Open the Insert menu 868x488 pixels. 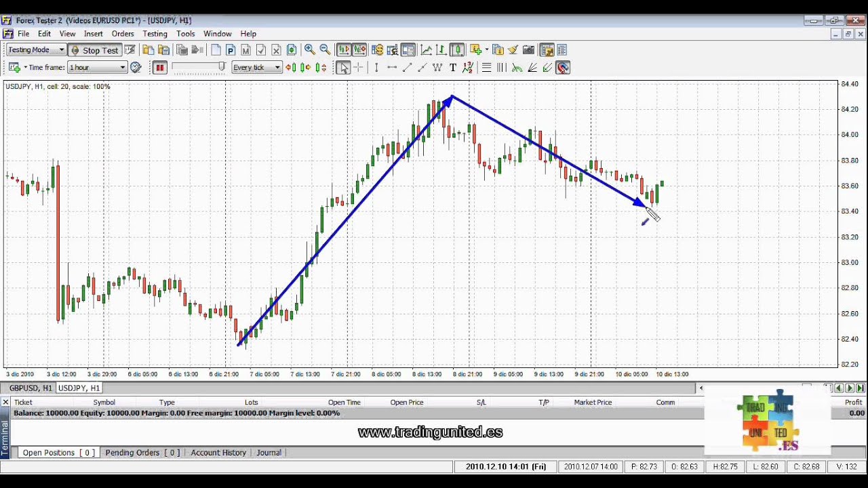(94, 34)
